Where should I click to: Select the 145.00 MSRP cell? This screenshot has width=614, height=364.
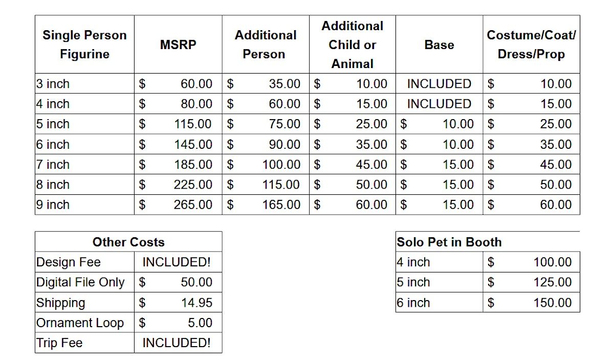pyautogui.click(x=193, y=145)
